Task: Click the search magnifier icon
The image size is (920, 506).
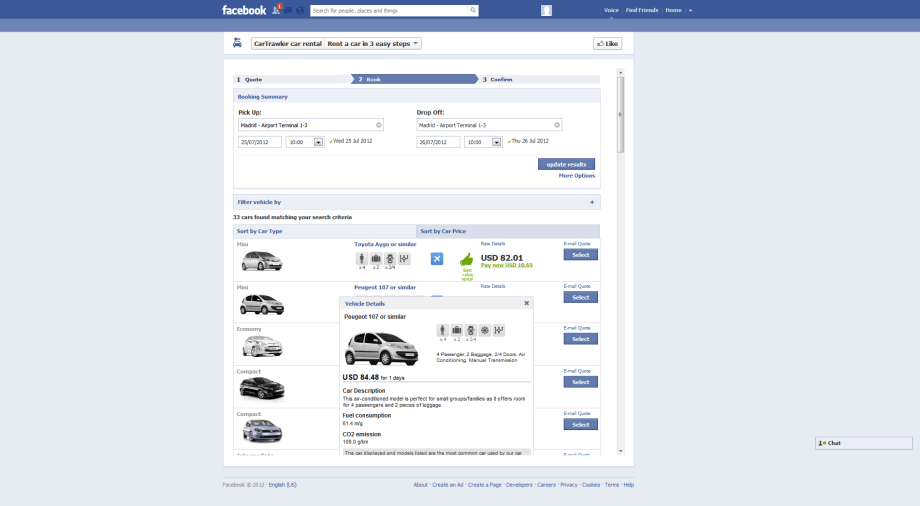Action: coord(473,10)
